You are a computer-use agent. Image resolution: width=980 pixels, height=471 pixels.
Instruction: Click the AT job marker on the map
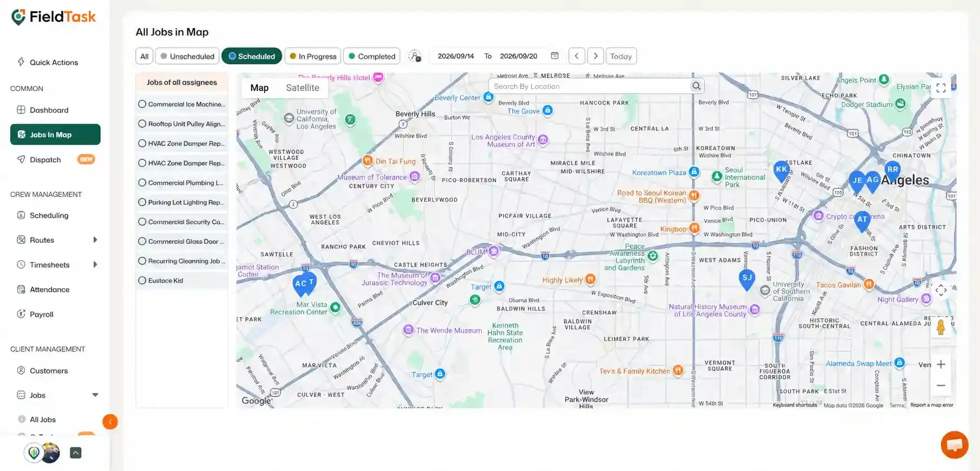point(862,221)
